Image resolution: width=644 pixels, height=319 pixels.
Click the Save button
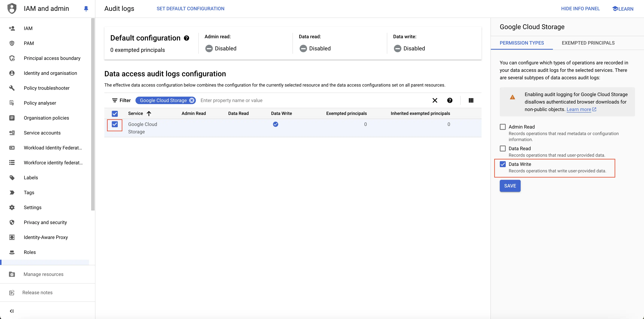pos(510,186)
